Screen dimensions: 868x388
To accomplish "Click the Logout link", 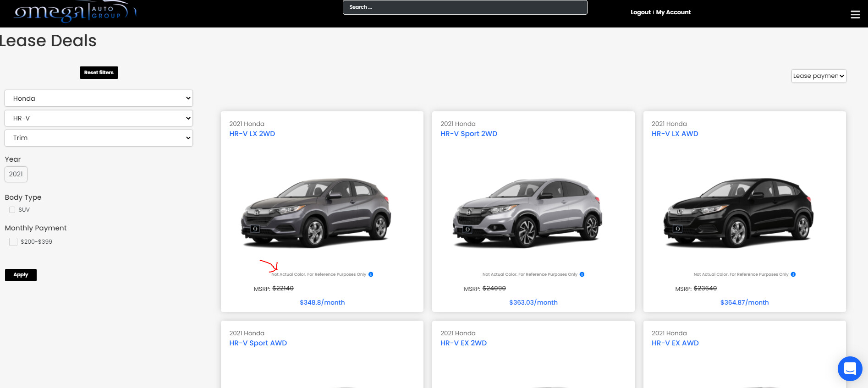I will 641,12.
